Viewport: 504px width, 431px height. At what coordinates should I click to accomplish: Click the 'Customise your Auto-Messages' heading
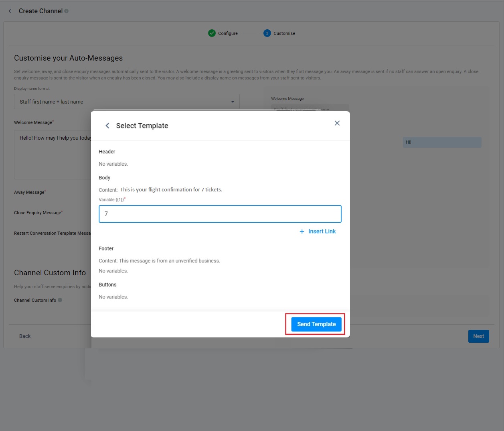pos(69,58)
